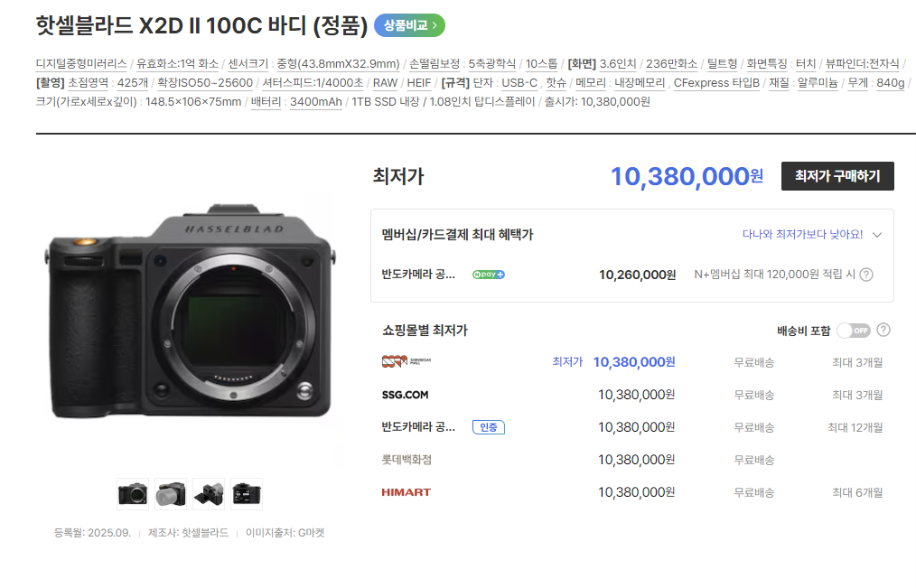Click the 인증 certified badge

coord(489,427)
